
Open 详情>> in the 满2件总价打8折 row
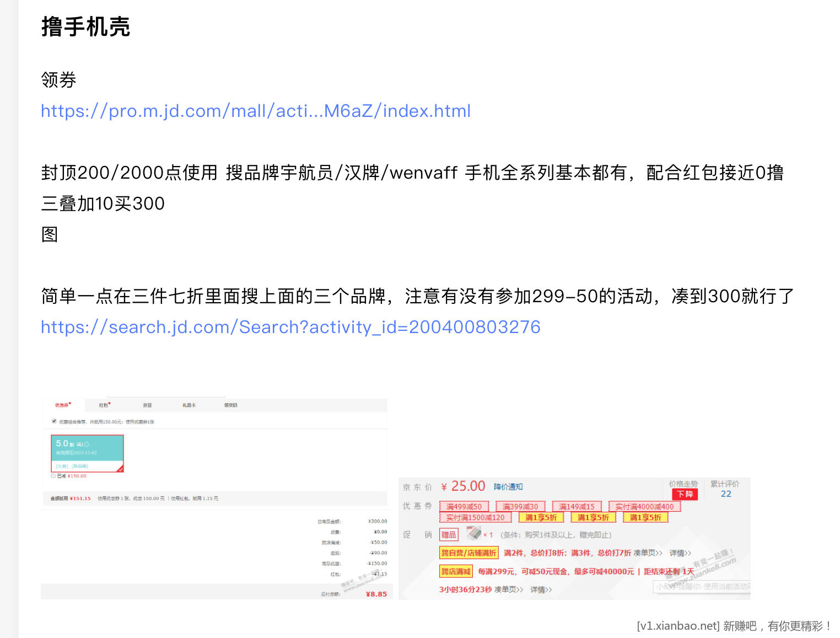pyautogui.click(x=680, y=553)
